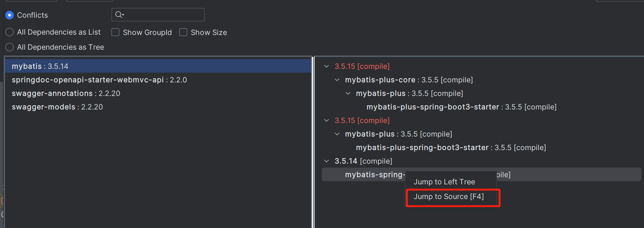Select swagger-models : 2.2.20 row
Image resolution: width=644 pixels, height=228 pixels.
pos(158,107)
